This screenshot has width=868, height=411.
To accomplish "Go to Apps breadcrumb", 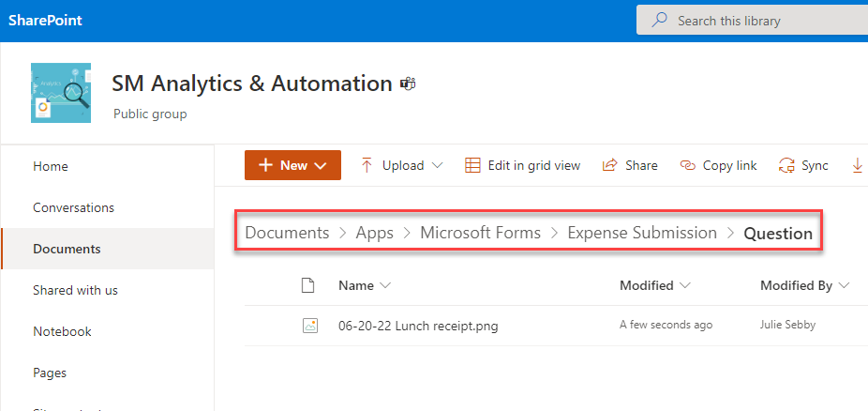I will click(x=375, y=233).
